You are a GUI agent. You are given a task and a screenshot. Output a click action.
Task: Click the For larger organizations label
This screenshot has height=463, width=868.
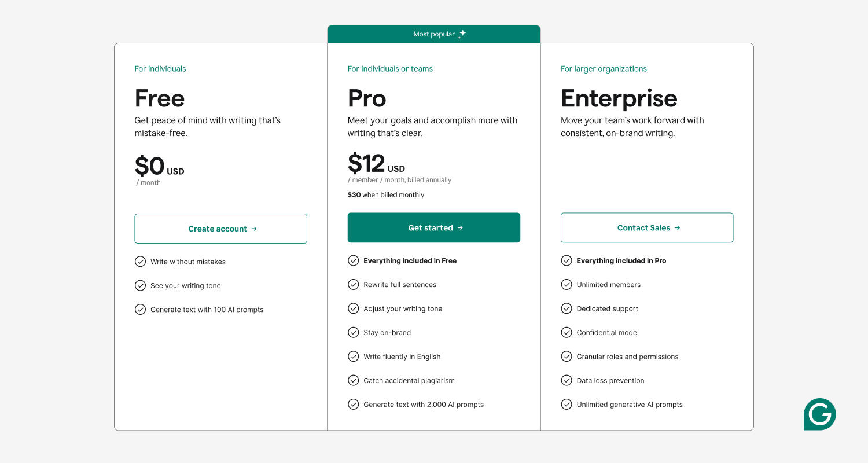[604, 68]
